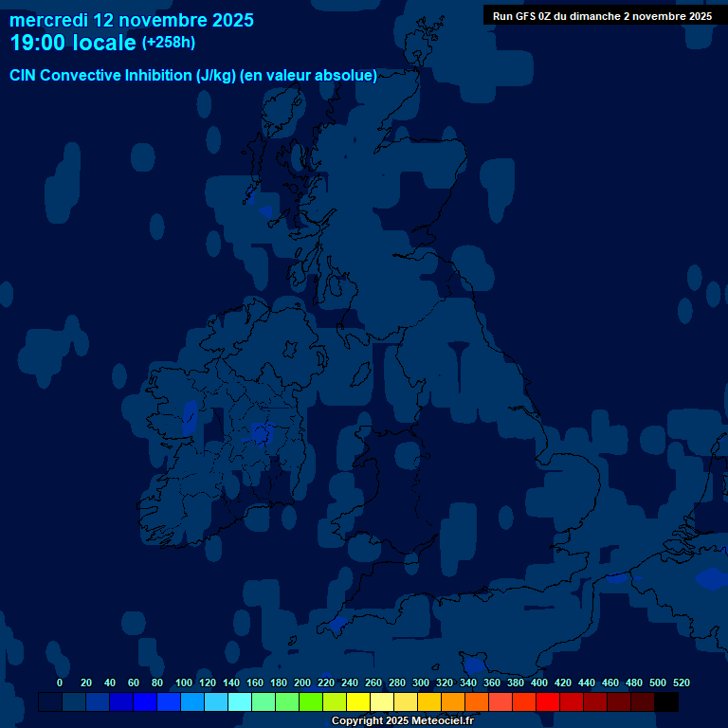Click the 0 value on legend scale
Screen dimensions: 728x728
coord(60,682)
